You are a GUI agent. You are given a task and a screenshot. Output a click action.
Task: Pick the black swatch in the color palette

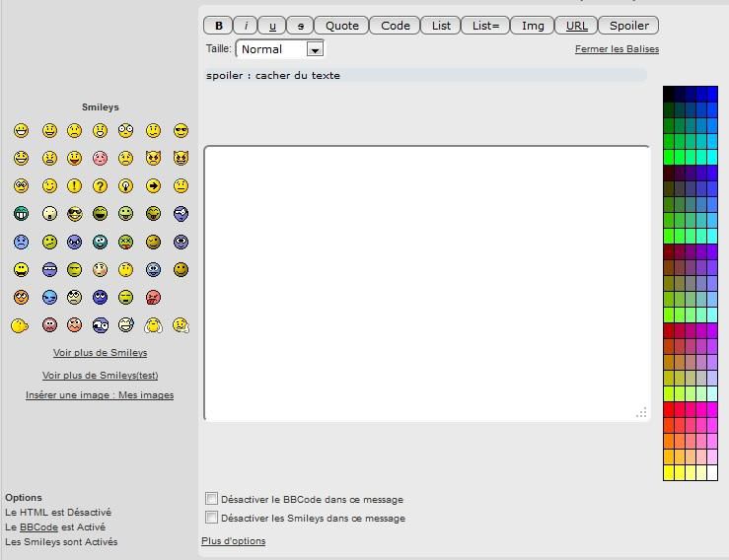[x=669, y=94]
